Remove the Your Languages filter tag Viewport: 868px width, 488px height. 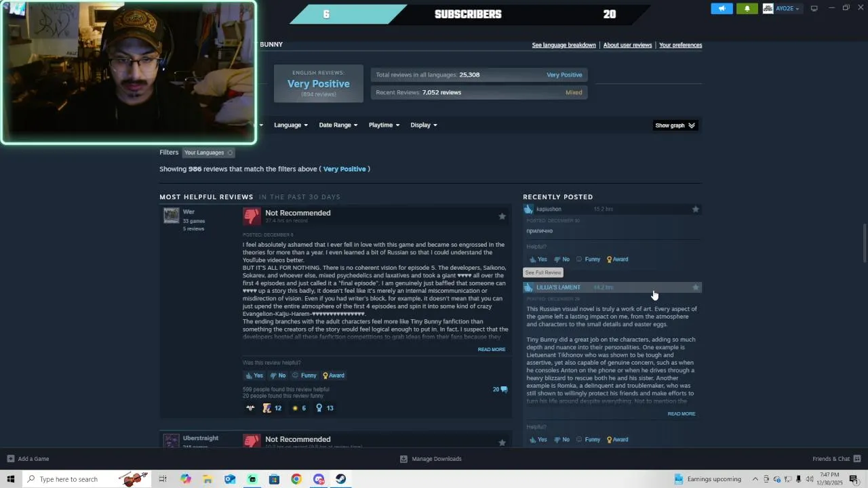pos(230,153)
